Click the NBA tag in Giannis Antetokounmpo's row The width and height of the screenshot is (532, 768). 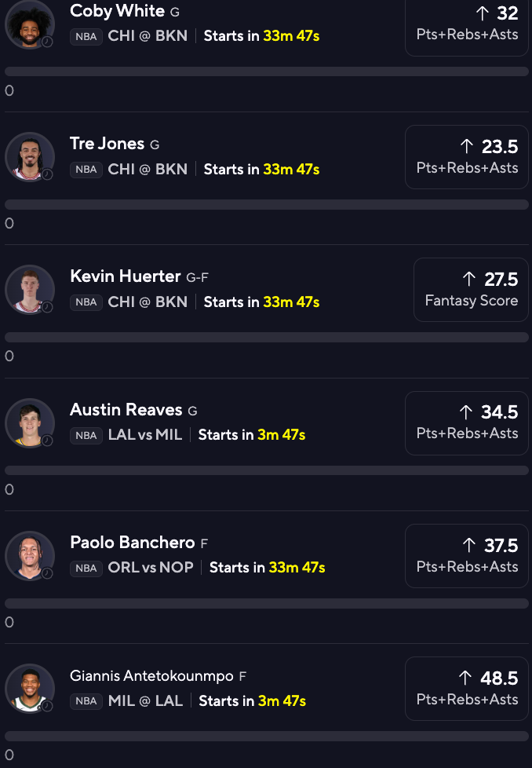click(86, 701)
